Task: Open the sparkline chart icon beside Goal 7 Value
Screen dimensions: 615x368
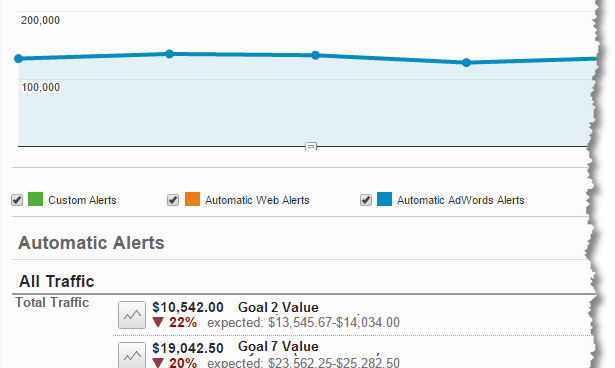Action: tap(132, 355)
